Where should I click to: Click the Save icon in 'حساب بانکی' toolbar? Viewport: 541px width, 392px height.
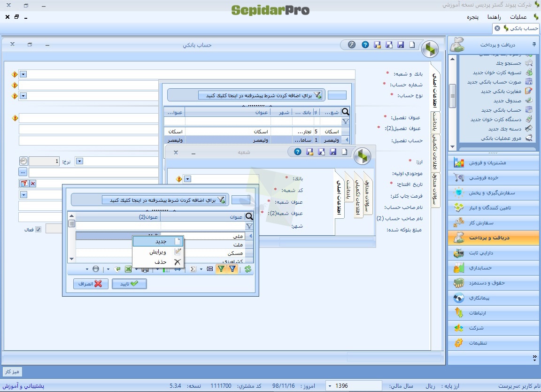point(400,45)
